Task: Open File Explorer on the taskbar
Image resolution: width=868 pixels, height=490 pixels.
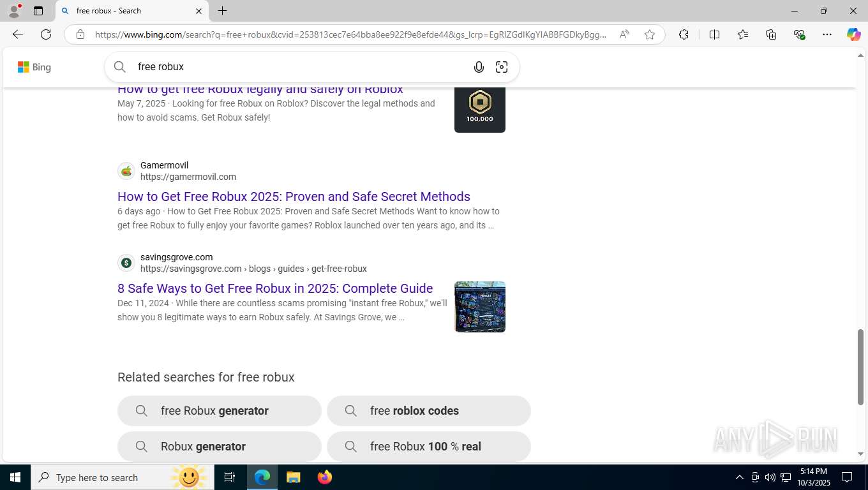Action: pyautogui.click(x=293, y=477)
